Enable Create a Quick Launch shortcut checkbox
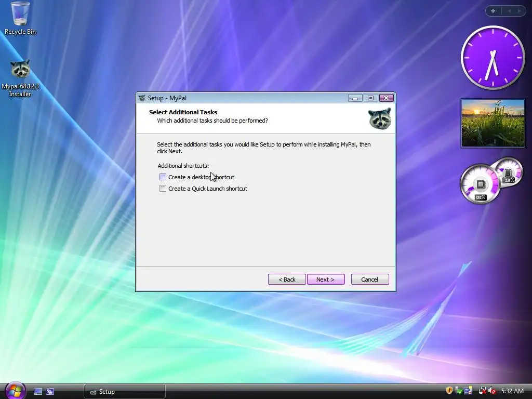This screenshot has width=532, height=399. (163, 189)
